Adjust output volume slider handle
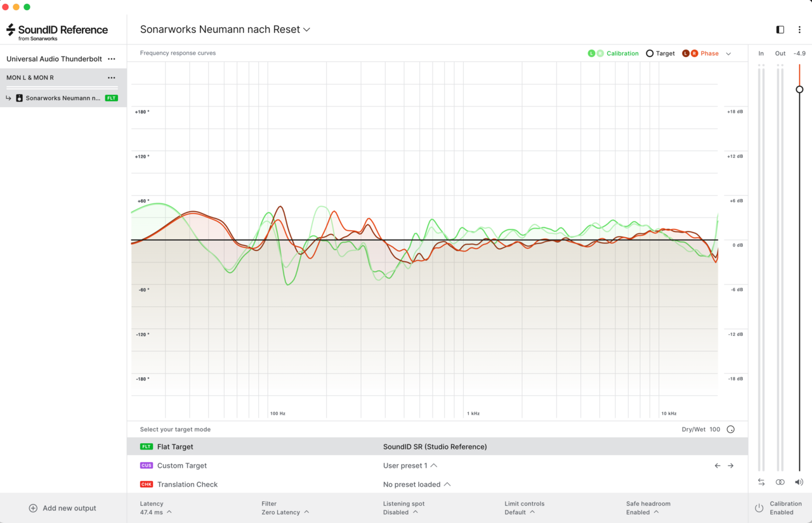This screenshot has height=523, width=812. point(799,89)
